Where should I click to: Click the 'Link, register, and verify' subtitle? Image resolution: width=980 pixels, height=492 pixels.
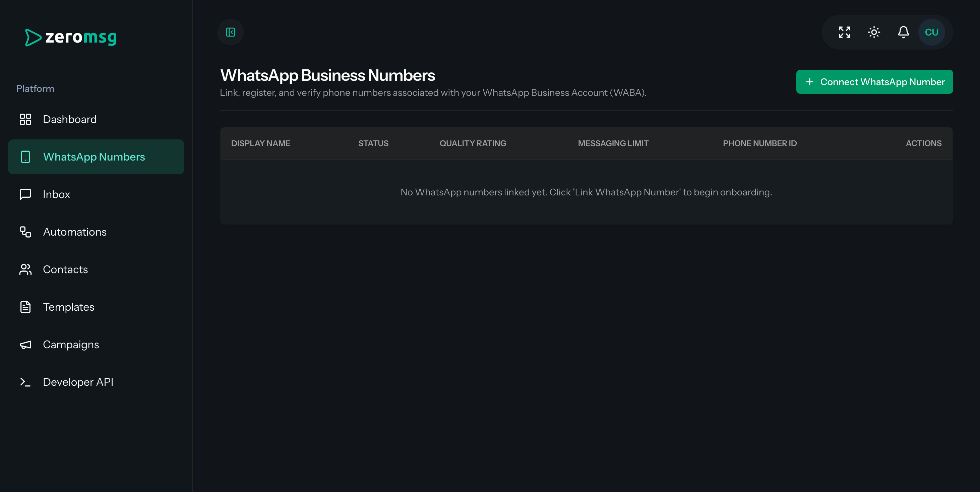[x=433, y=93]
